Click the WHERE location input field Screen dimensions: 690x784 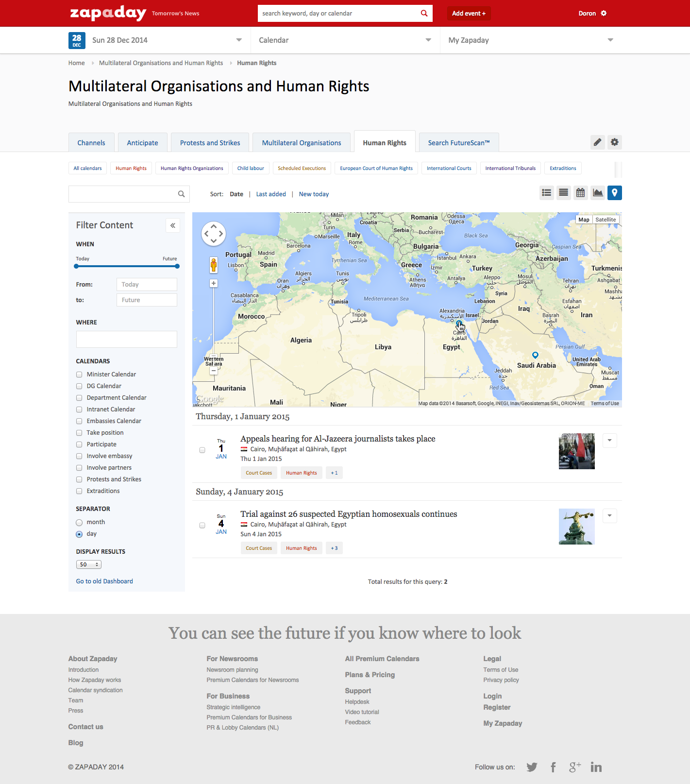pos(127,339)
